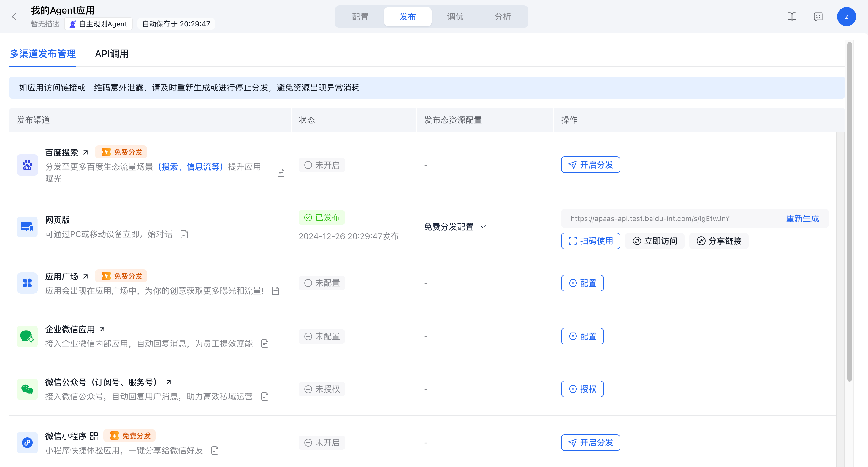Switch to the 调优 tab
This screenshot has width=868, height=467.
click(455, 17)
